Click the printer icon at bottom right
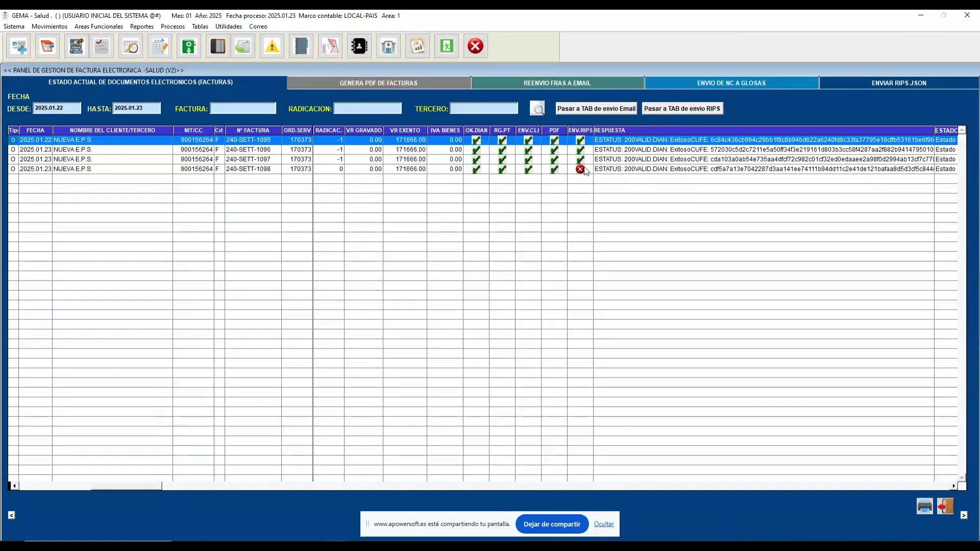The height and width of the screenshot is (551, 980). click(924, 506)
